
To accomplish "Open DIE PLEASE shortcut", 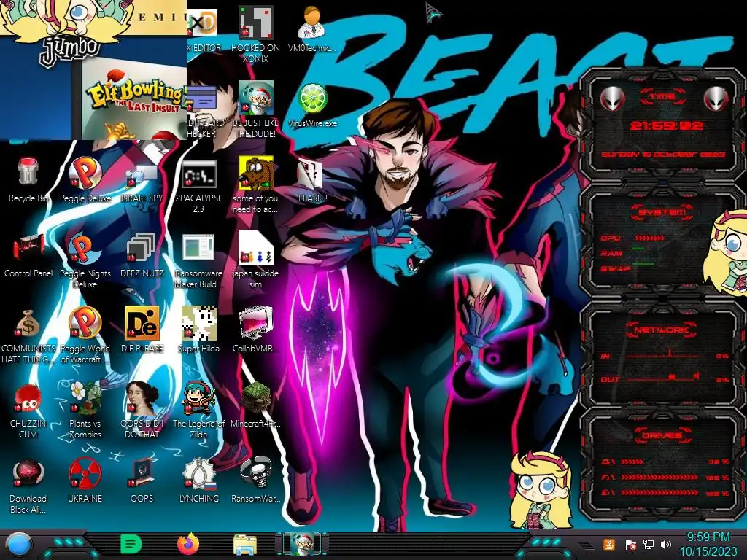I will point(142,323).
